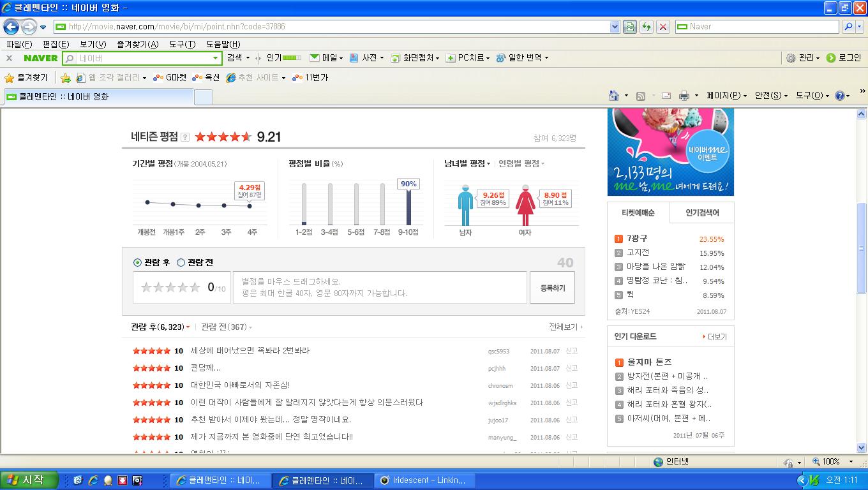
Task: Click the read mail envelope icon
Action: tap(666, 96)
